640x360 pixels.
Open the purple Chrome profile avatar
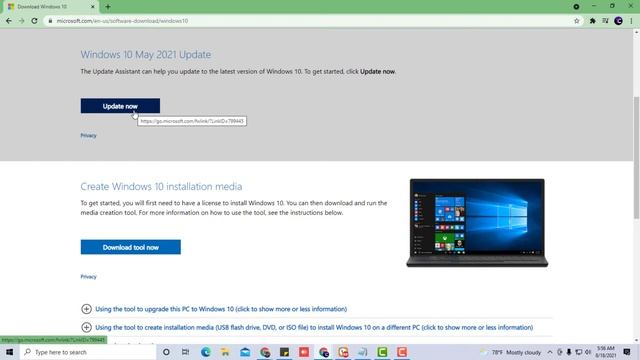pyautogui.click(x=618, y=21)
